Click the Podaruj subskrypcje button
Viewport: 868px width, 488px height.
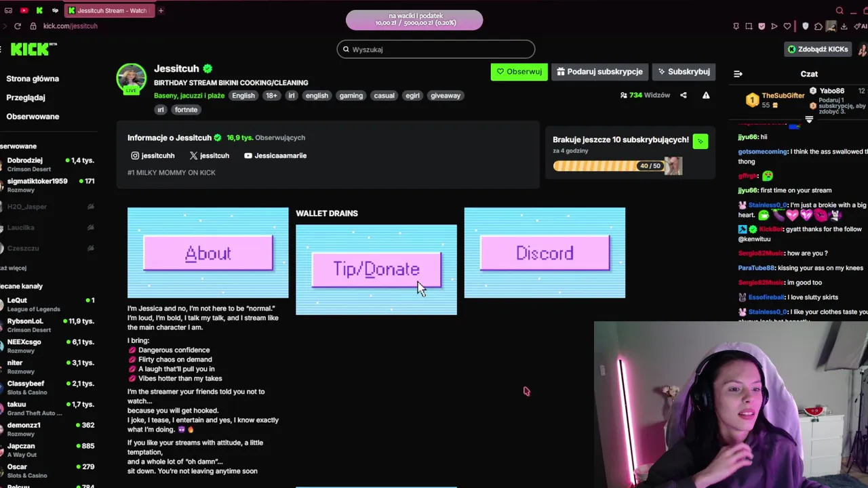599,72
